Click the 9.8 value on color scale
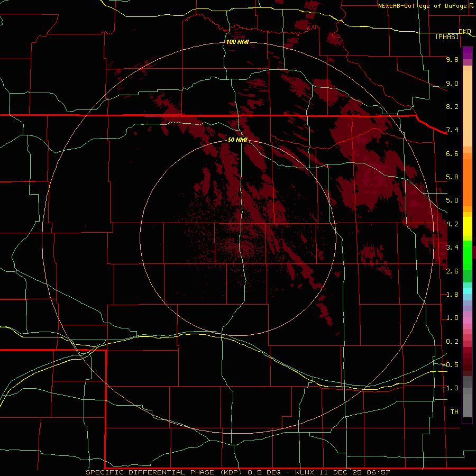This screenshot has height=476, width=476. [452, 59]
